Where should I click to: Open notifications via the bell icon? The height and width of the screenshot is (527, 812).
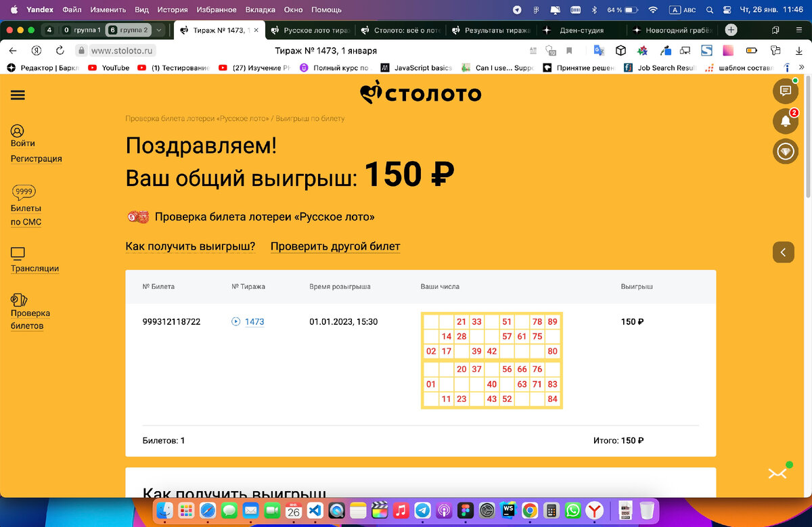(x=785, y=120)
